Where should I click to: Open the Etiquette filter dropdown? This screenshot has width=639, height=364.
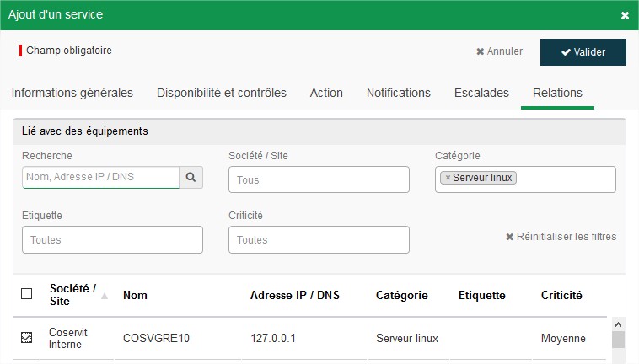(112, 240)
